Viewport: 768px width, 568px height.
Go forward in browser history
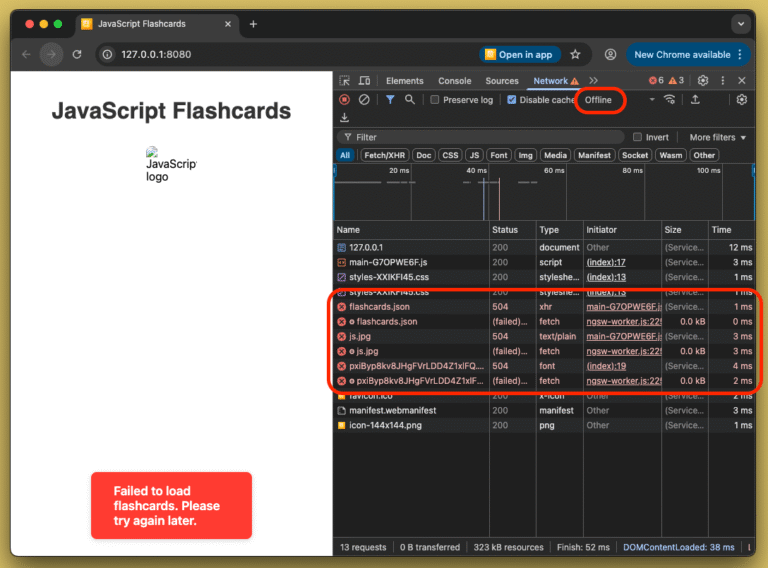[51, 54]
